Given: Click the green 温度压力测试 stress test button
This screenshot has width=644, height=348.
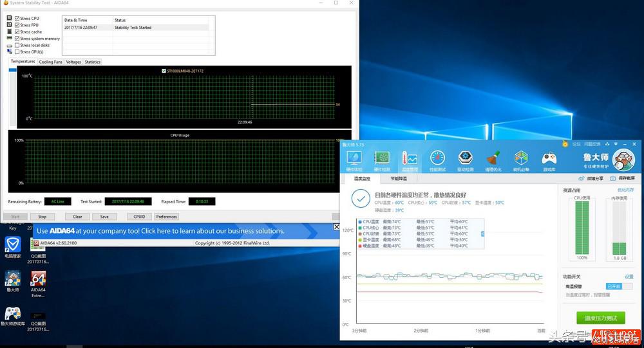Looking at the screenshot, I should click(x=600, y=318).
